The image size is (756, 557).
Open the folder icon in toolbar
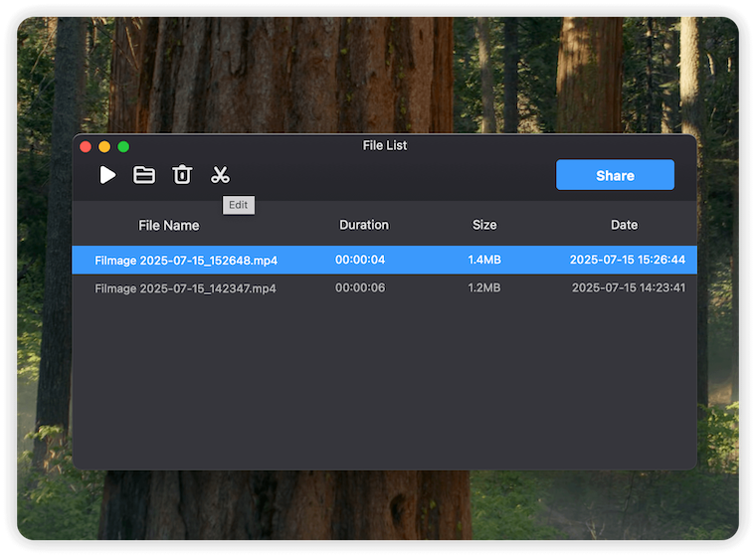pos(144,175)
